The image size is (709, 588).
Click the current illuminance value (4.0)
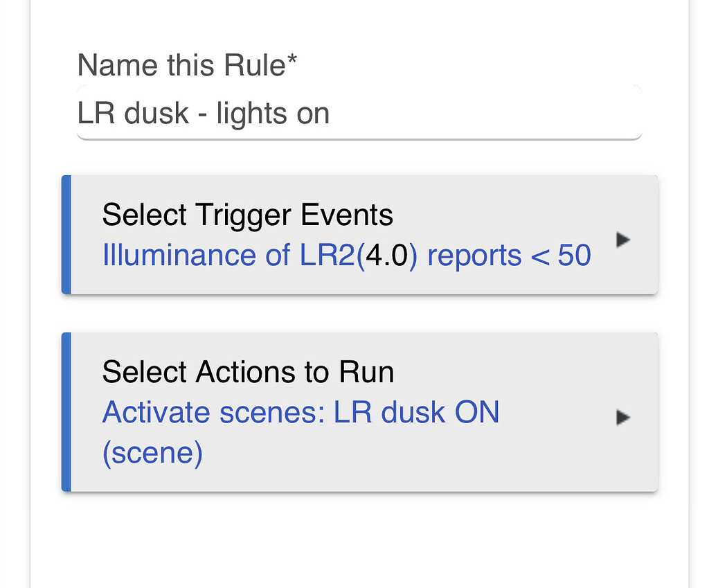coord(386,255)
